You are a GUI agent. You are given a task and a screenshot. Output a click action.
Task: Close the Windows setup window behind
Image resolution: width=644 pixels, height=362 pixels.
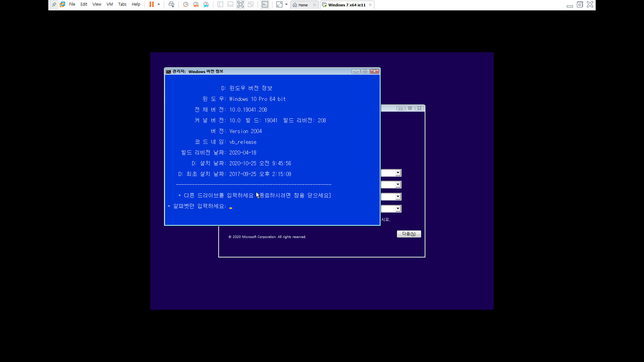[419, 108]
